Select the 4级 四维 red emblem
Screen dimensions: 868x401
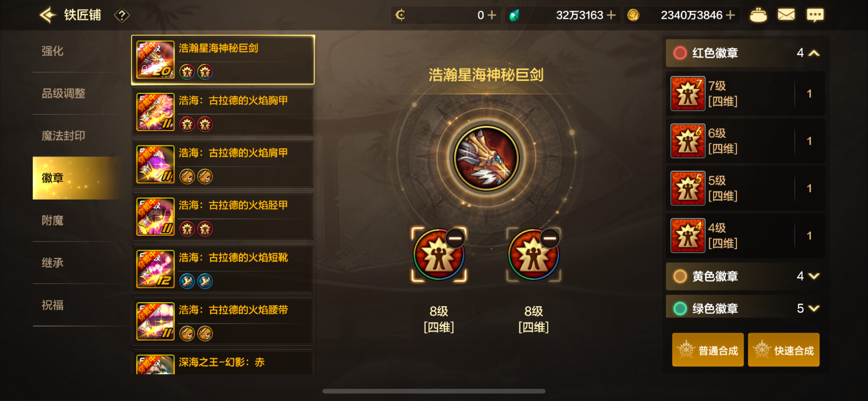coord(745,236)
